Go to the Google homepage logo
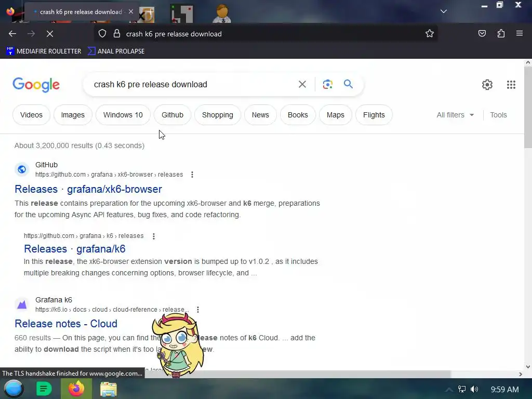Viewport: 532px width, 399px height. (36, 85)
